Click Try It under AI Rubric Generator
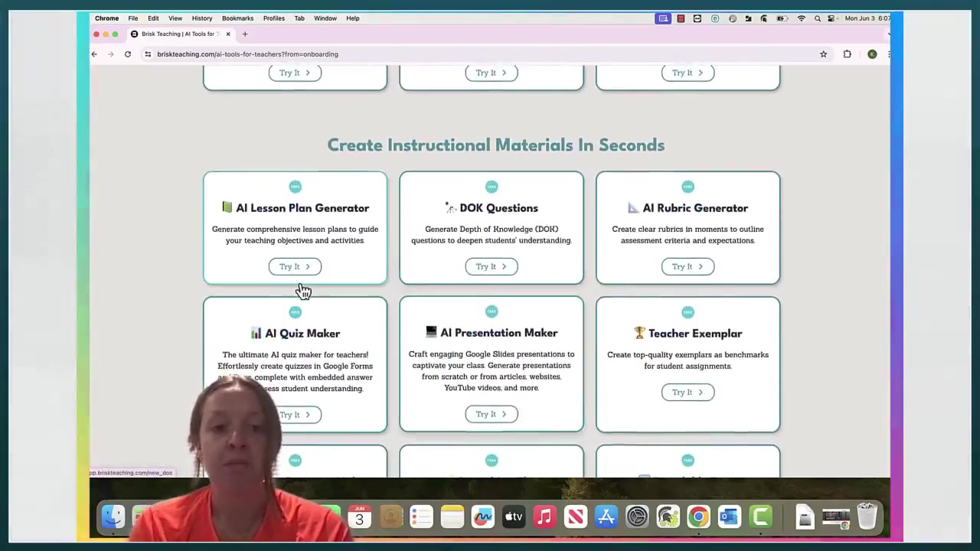Image resolution: width=980 pixels, height=551 pixels. (688, 266)
